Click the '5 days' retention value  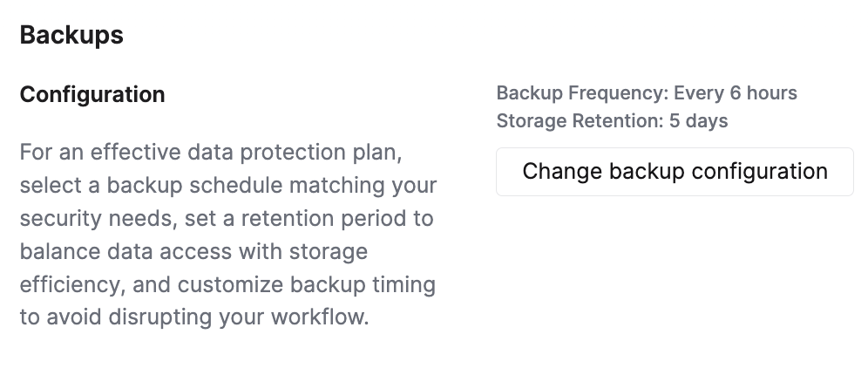tap(699, 121)
